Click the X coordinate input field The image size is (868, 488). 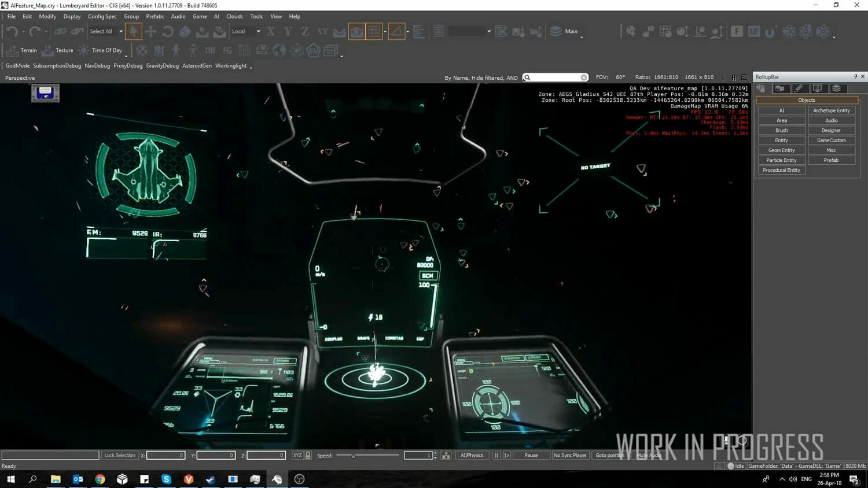(166, 456)
